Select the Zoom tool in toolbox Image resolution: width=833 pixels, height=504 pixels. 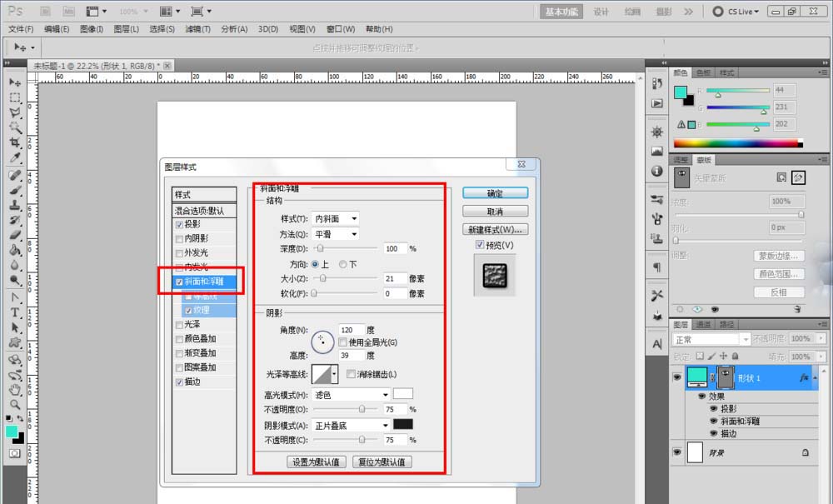coord(15,405)
